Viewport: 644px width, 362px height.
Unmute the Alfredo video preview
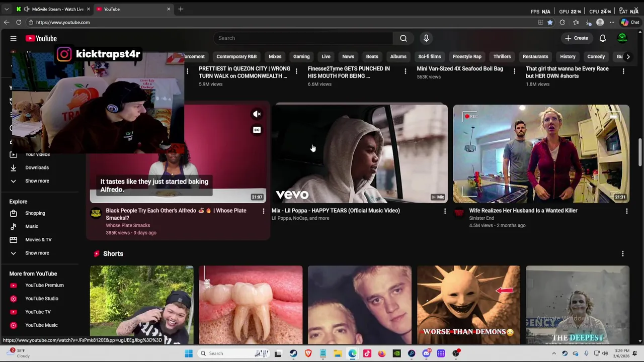257,114
